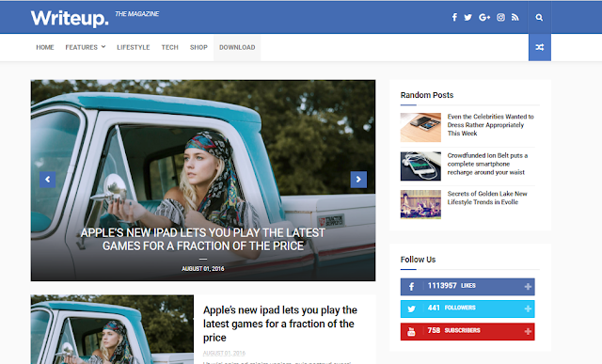Image resolution: width=602 pixels, height=364 pixels.
Task: Click the article thumbnail of woman in truck
Action: 112,329
